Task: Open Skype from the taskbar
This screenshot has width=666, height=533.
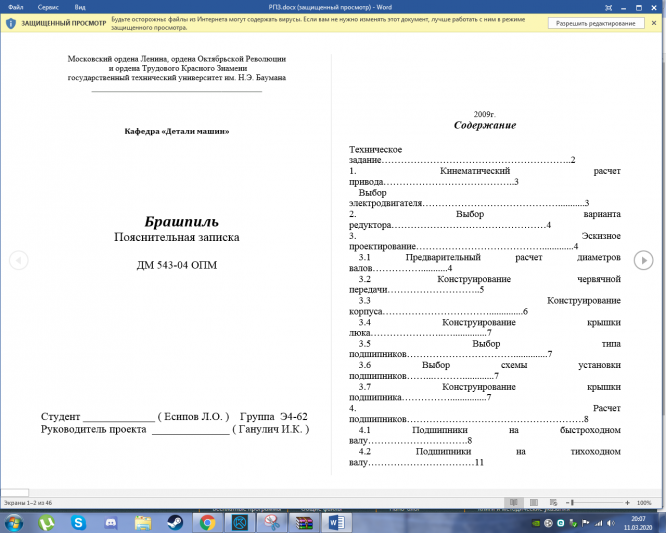Action: (x=78, y=522)
